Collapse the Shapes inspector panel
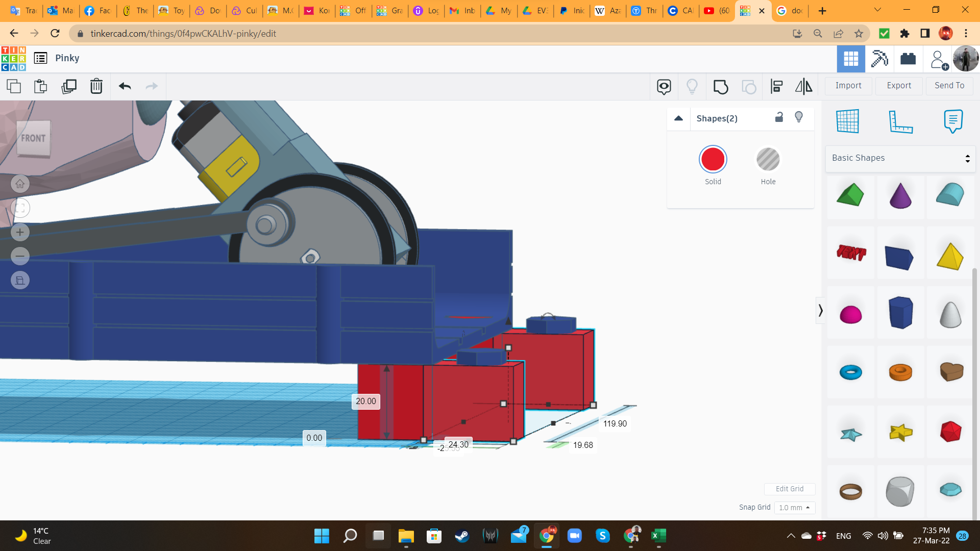Image resolution: width=980 pixels, height=551 pixels. [x=678, y=118]
